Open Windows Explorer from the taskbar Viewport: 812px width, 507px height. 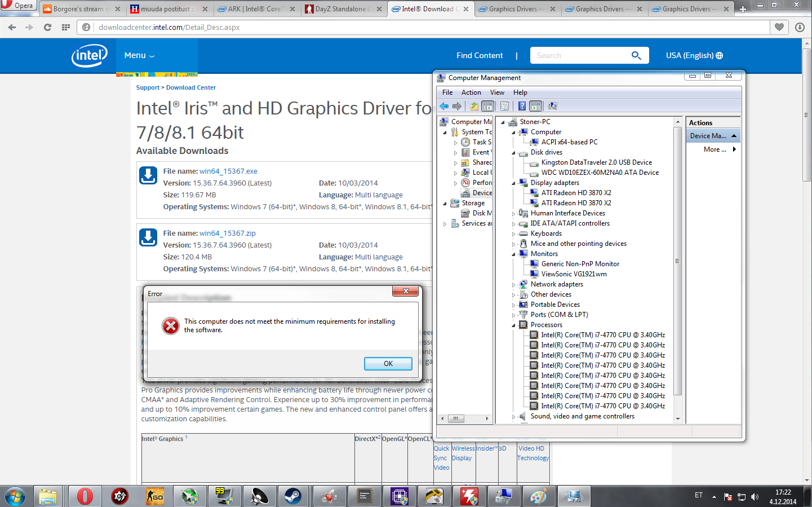48,496
